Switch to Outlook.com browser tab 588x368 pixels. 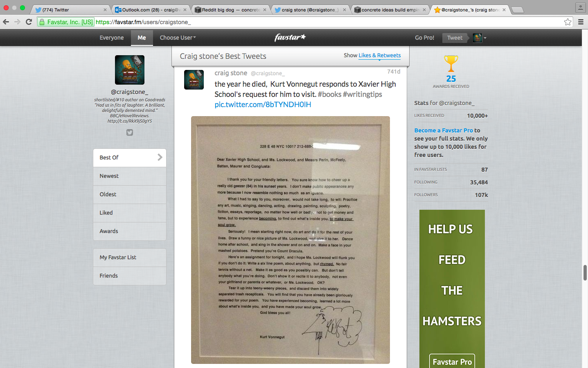click(151, 10)
